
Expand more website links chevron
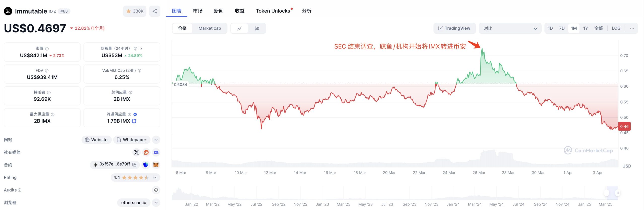156,140
